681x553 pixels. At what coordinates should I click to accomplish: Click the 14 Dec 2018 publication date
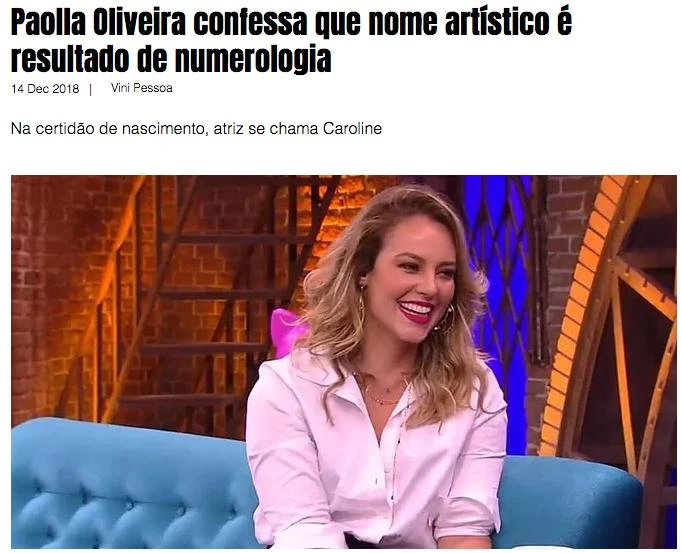click(45, 89)
